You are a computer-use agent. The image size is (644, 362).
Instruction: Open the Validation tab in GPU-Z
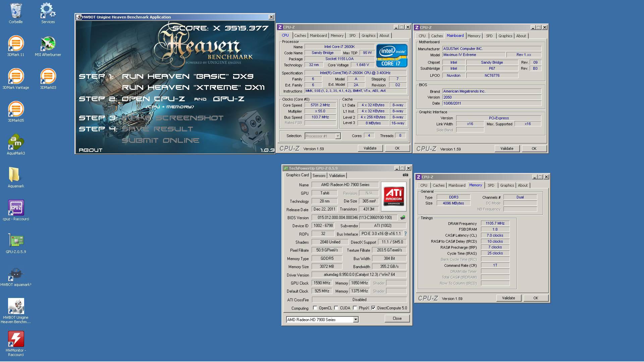(337, 176)
